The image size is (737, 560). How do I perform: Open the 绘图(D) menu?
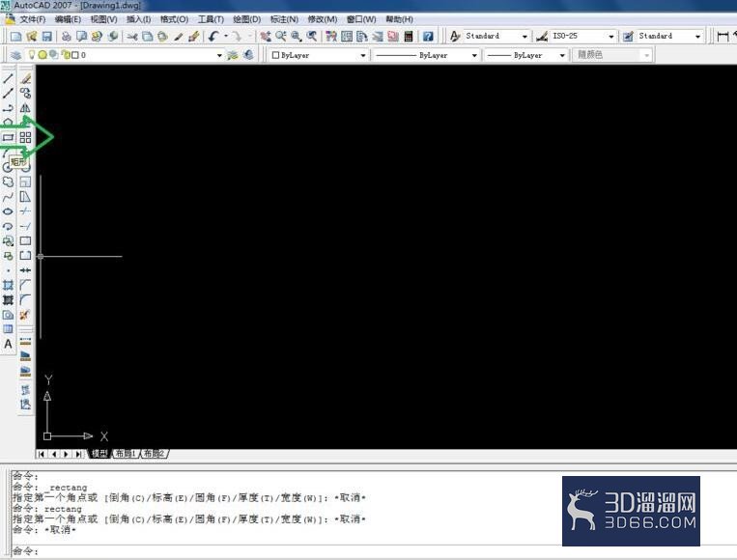[x=246, y=19]
